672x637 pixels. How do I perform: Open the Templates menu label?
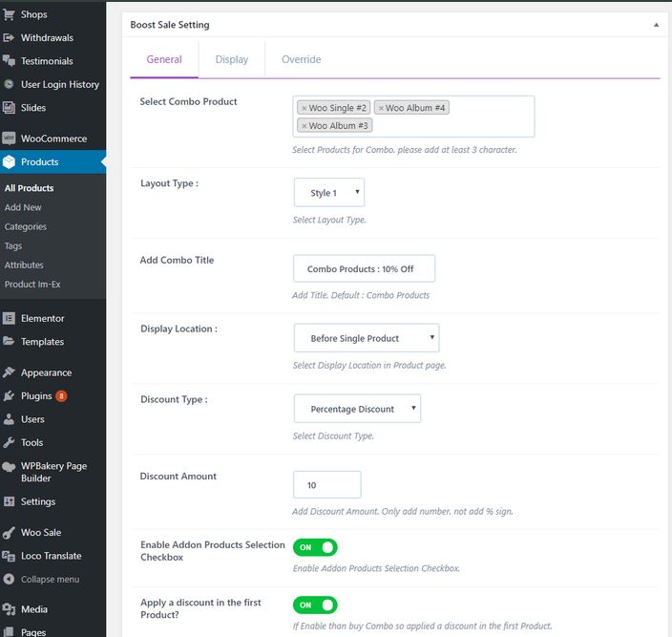click(42, 342)
